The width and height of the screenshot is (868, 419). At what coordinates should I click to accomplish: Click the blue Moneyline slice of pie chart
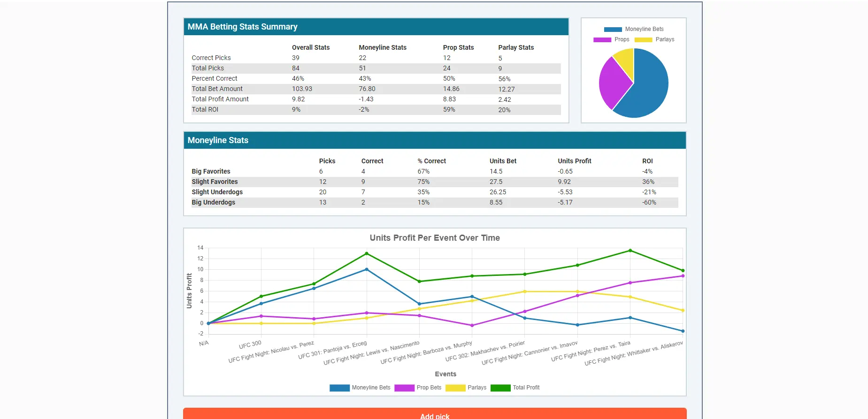click(x=647, y=89)
